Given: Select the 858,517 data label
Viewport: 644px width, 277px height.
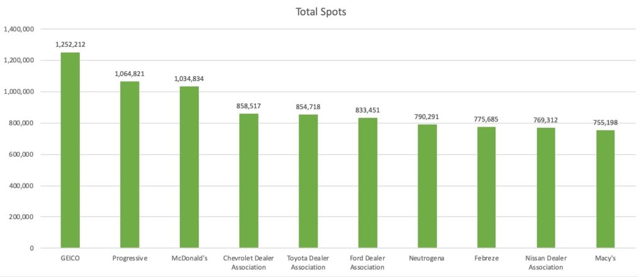Looking at the screenshot, I should (x=249, y=106).
